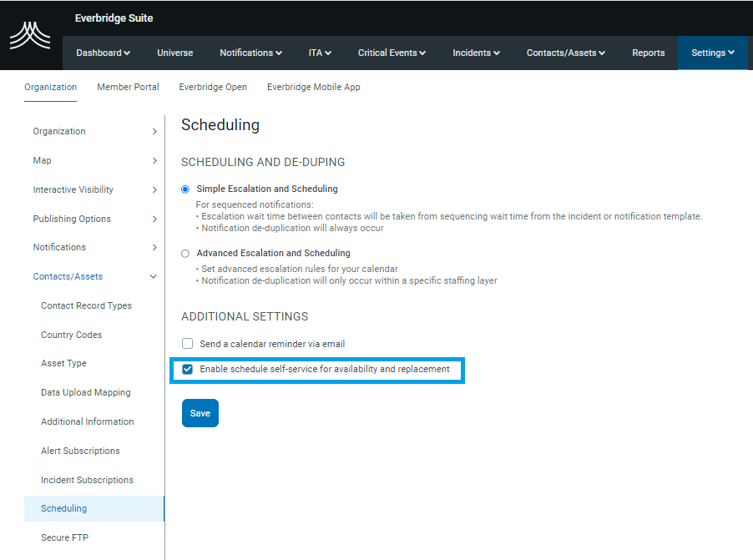Select Scheduling in the sidebar
Image resolution: width=753 pixels, height=560 pixels.
pyautogui.click(x=94, y=508)
